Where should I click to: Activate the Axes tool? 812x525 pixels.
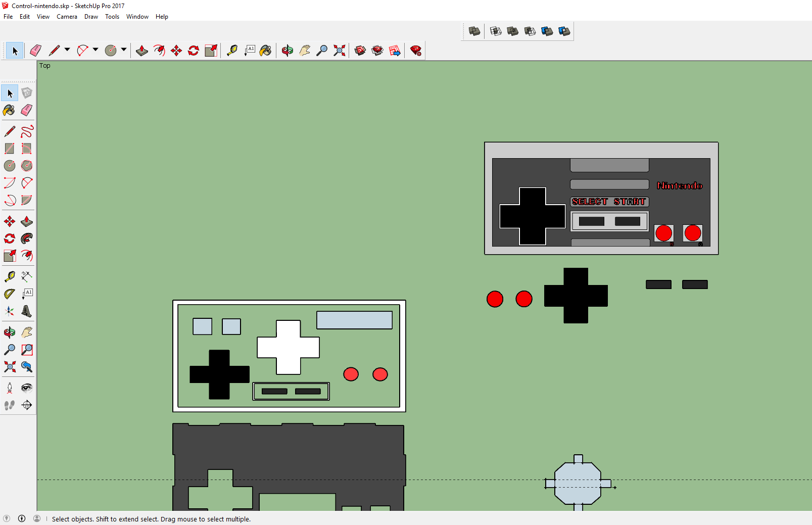pyautogui.click(x=10, y=311)
